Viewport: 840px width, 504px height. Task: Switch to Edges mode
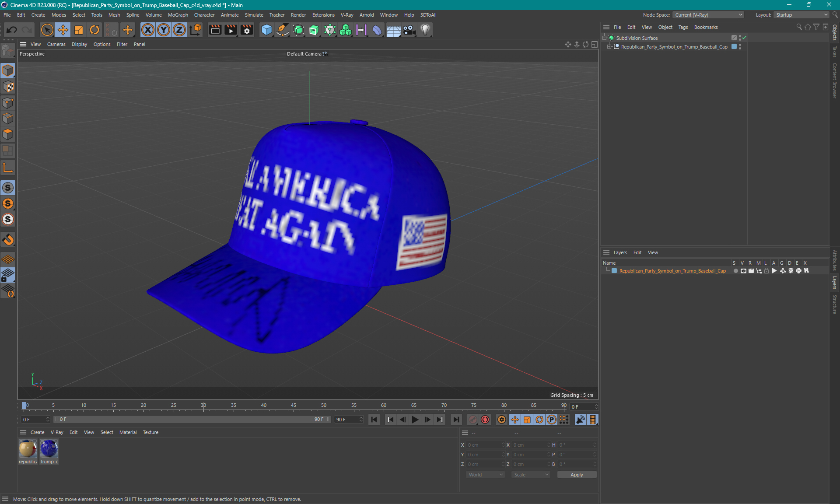point(8,119)
